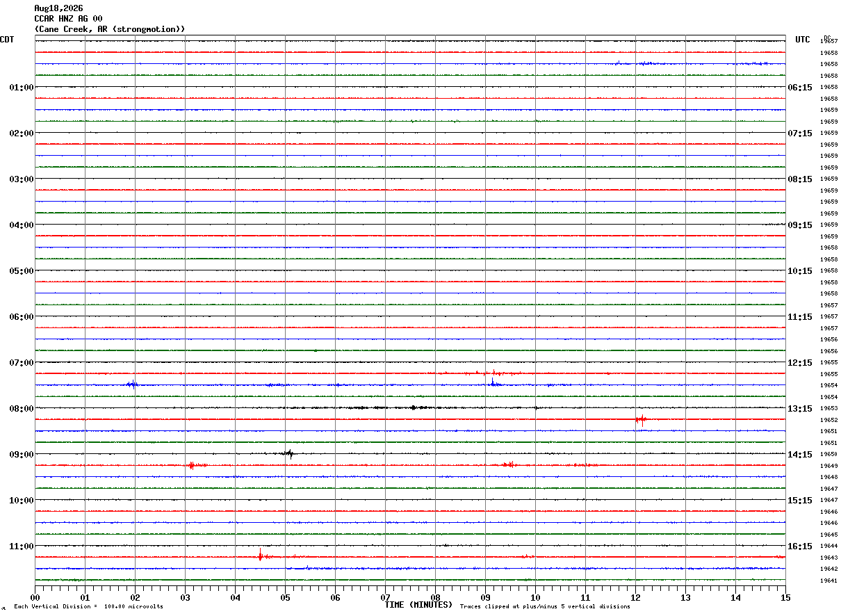
Task: Click the Aug18,2026 date label
Action: pos(58,8)
